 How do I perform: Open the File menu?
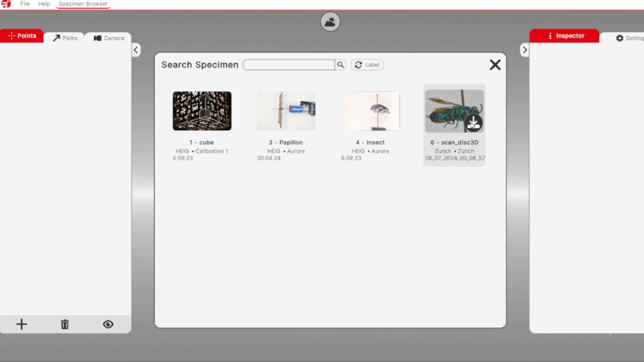(25, 4)
